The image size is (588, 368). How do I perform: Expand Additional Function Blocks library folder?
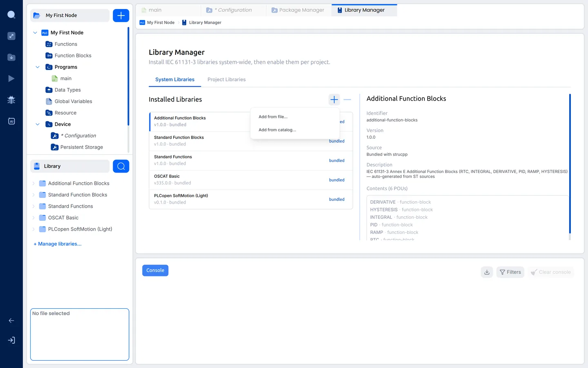point(33,184)
